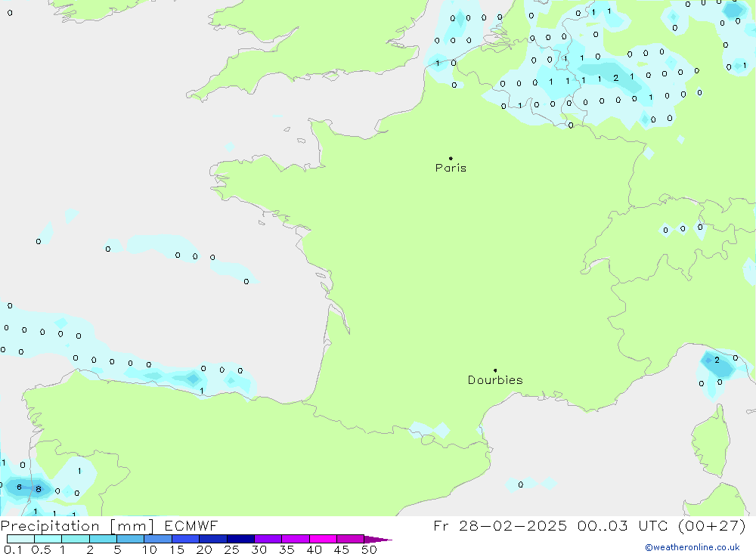
Task: Pick the 0.1–0.5 mm legend swatch
Action: click(x=20, y=539)
